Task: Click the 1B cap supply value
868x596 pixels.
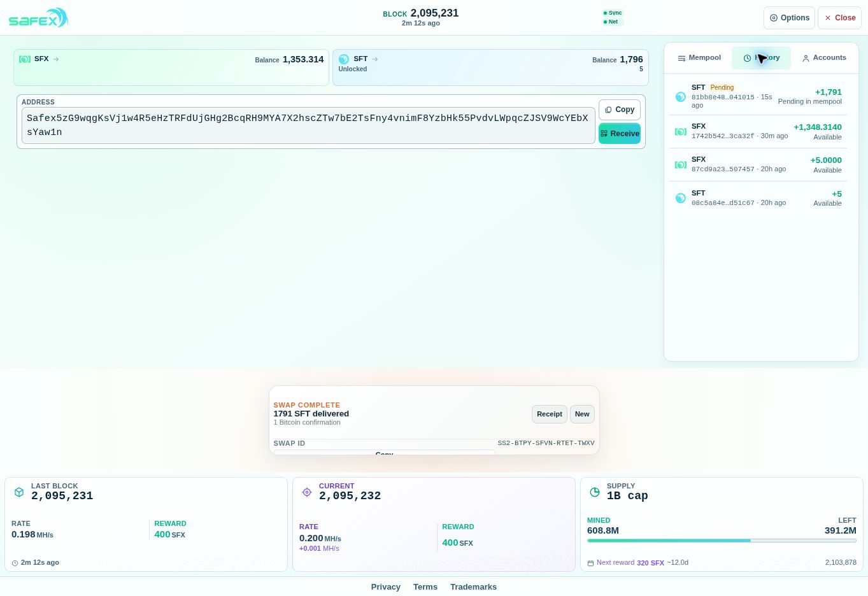Action: pyautogui.click(x=627, y=496)
